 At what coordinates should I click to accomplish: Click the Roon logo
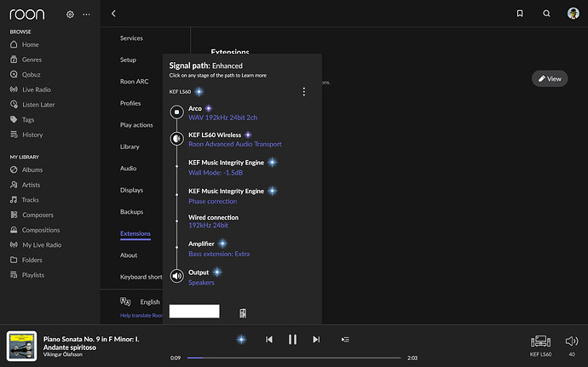point(27,14)
